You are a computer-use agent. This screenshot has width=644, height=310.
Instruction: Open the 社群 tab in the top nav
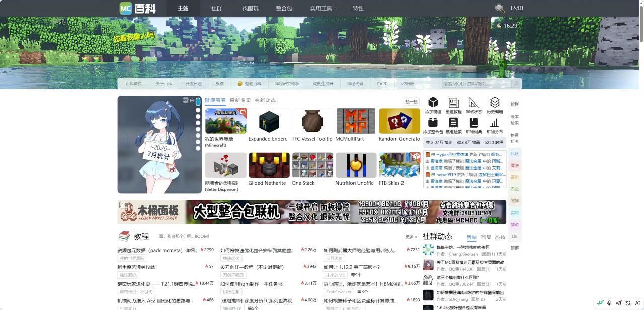[216, 8]
